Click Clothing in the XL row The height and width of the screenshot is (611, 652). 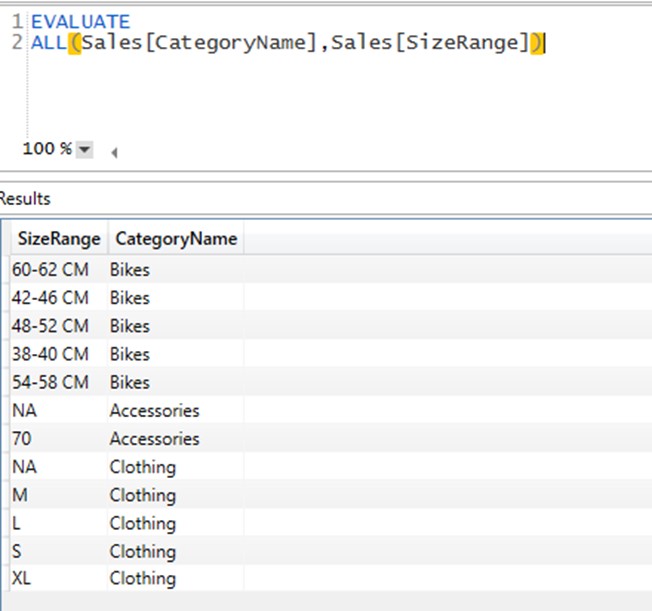(143, 578)
